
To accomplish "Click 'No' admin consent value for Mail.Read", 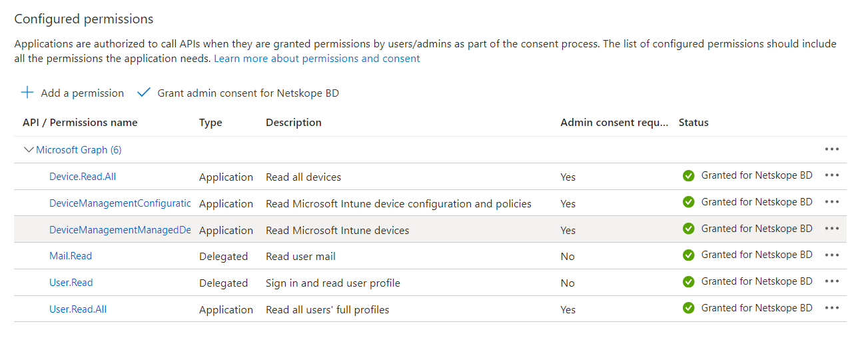I will coord(568,257).
